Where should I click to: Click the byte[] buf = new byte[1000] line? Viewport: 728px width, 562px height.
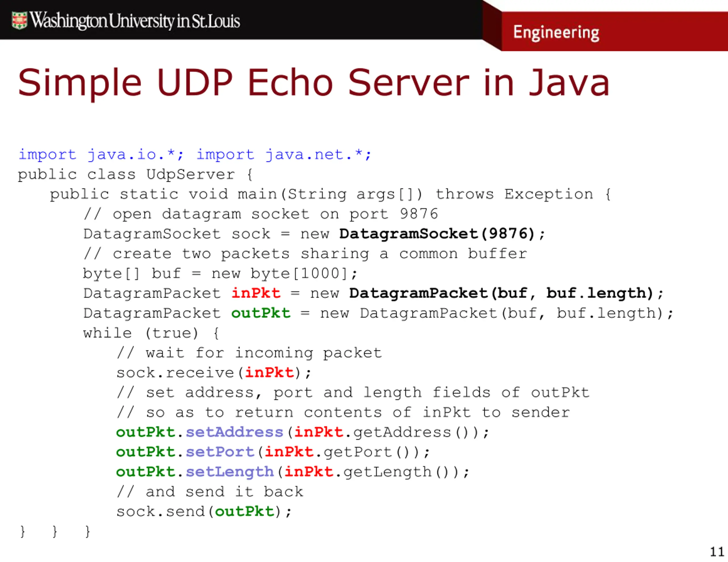[x=220, y=274]
